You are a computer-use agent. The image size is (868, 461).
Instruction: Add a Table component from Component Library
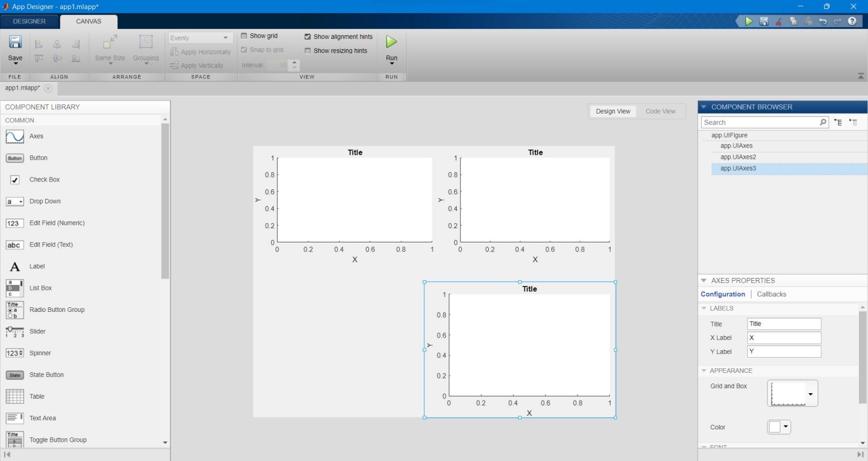coord(37,396)
